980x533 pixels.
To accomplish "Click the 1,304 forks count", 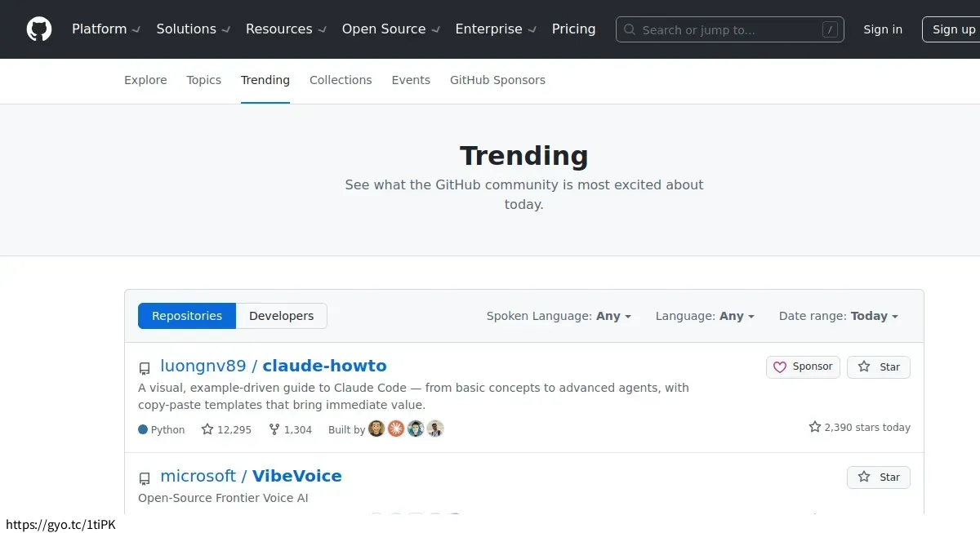I will 298,429.
